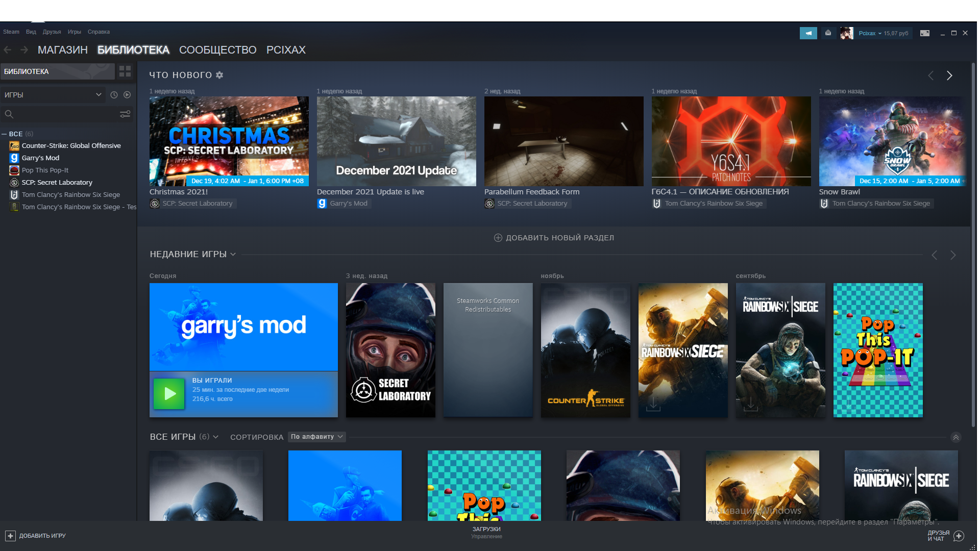Show previous What's New items
Screen dimensions: 980x551
(x=931, y=76)
